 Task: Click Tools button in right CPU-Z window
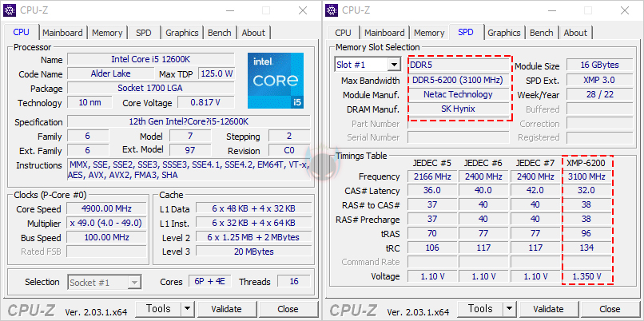click(480, 309)
